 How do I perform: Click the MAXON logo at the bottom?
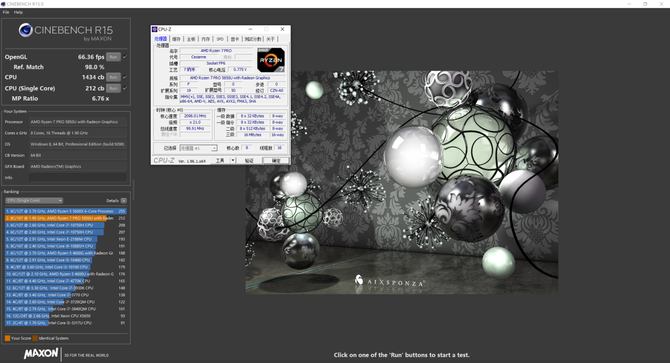(x=41, y=354)
